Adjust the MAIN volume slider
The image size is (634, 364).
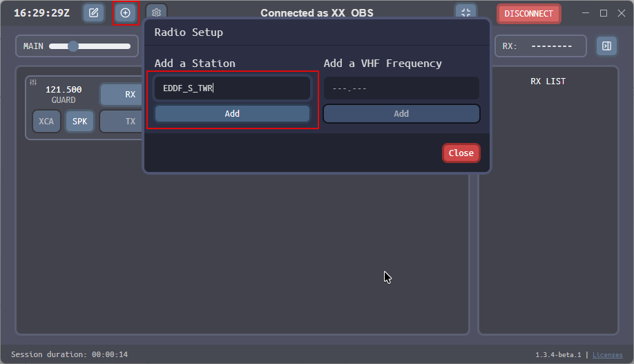pos(73,46)
